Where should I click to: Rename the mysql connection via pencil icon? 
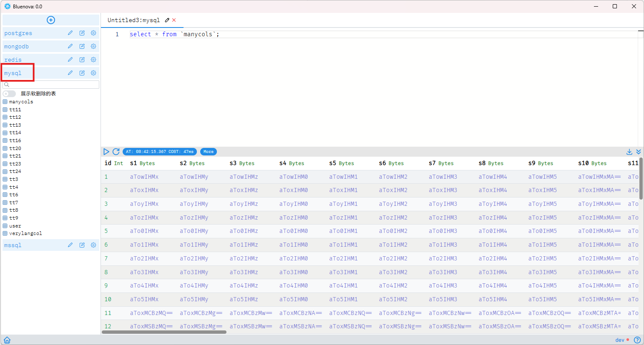click(70, 73)
